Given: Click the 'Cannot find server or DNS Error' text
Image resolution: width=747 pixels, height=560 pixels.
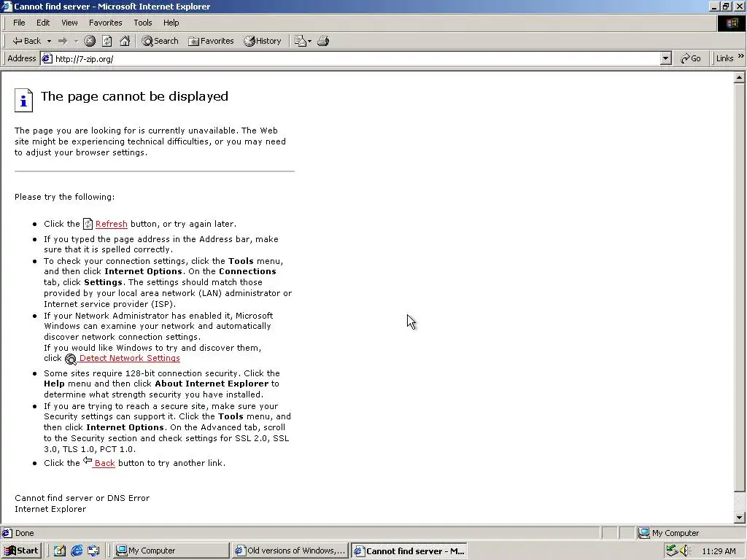Looking at the screenshot, I should pyautogui.click(x=82, y=497).
